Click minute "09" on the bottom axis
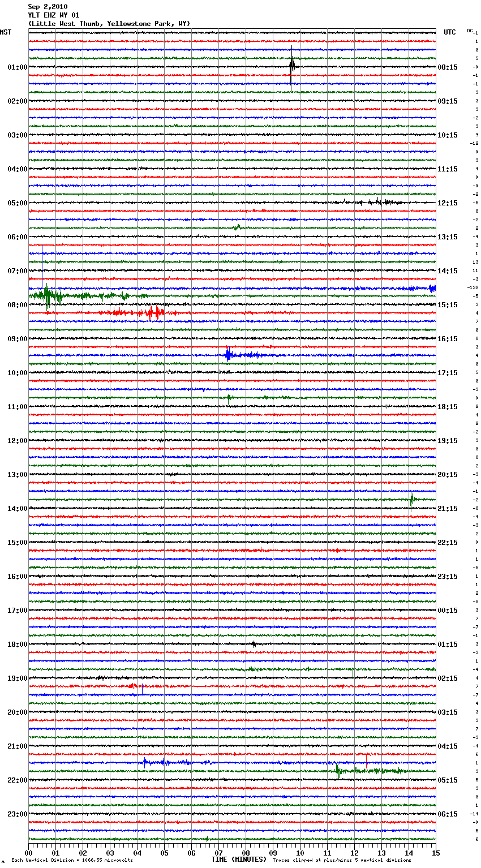 273,853
